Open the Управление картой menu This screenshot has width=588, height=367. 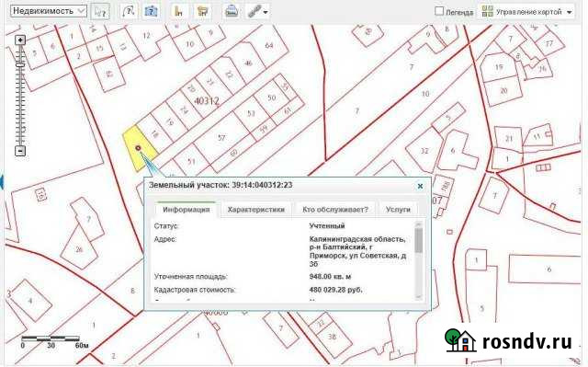click(527, 12)
